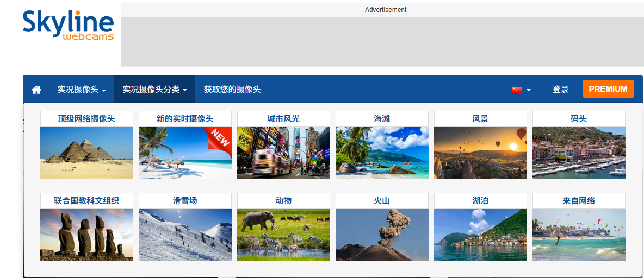
Task: Select the 湖泊 lake category image
Action: (480, 234)
